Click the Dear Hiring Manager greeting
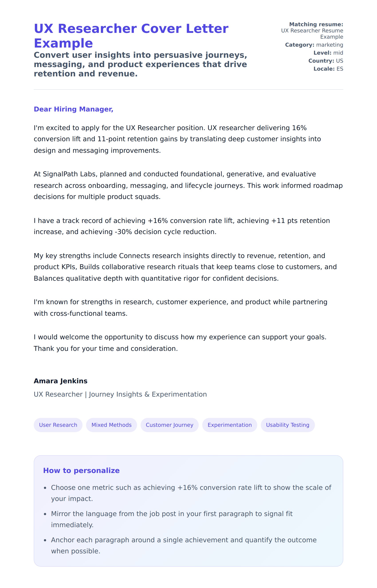 [73, 109]
